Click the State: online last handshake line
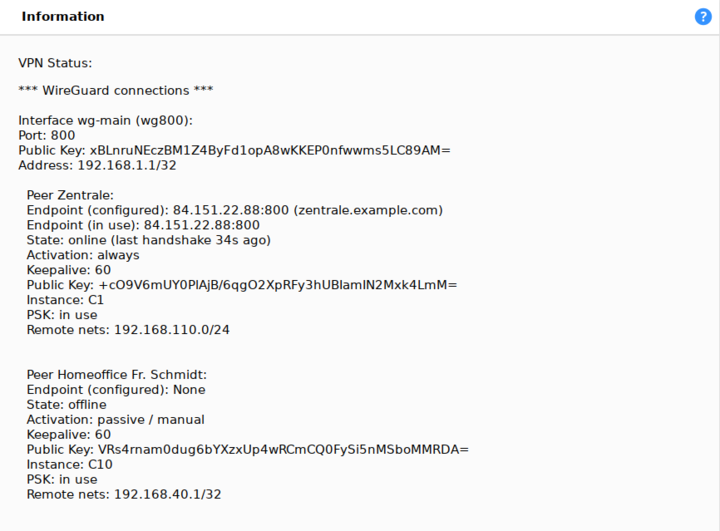This screenshot has width=720, height=531. pyautogui.click(x=149, y=240)
